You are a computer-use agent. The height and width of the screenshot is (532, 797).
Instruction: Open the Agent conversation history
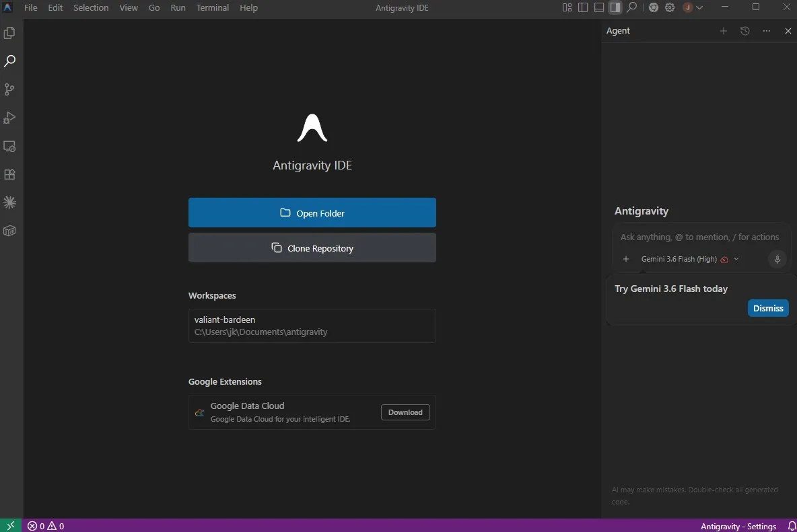745,31
